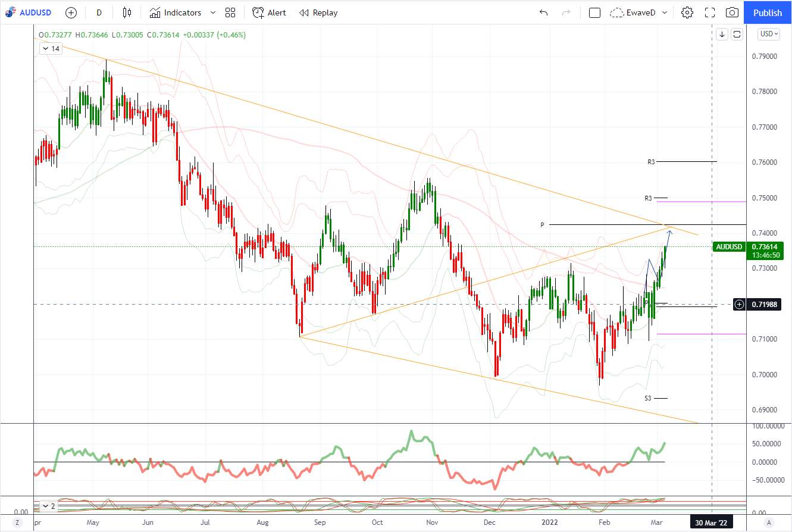Expand the 14 indicators legend
The height and width of the screenshot is (532, 792).
point(51,49)
